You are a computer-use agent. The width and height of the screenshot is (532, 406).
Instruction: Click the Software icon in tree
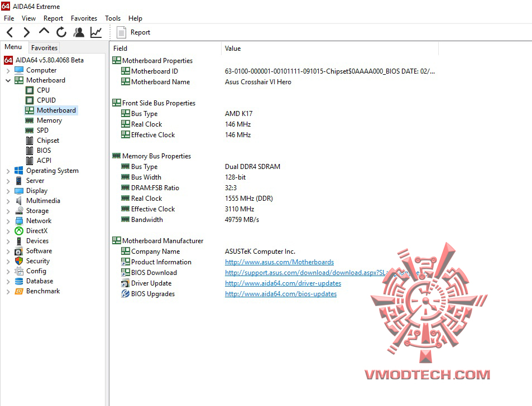click(x=18, y=251)
